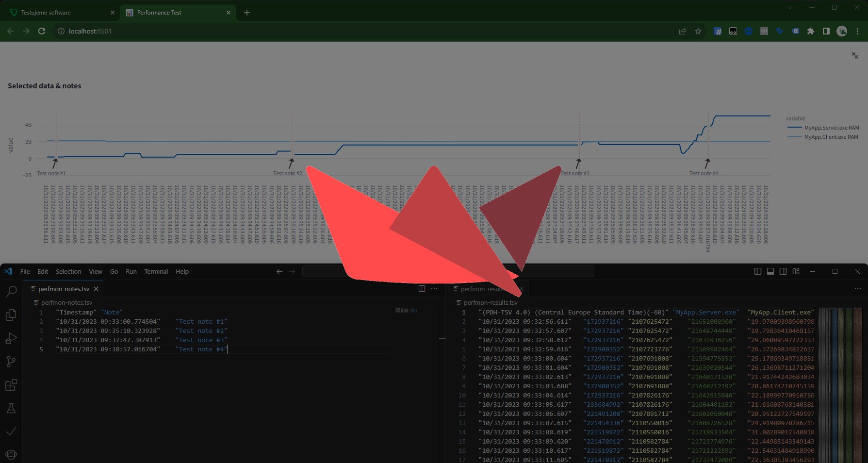868x463 pixels.
Task: Open Run and Debug view
Action: 11,338
